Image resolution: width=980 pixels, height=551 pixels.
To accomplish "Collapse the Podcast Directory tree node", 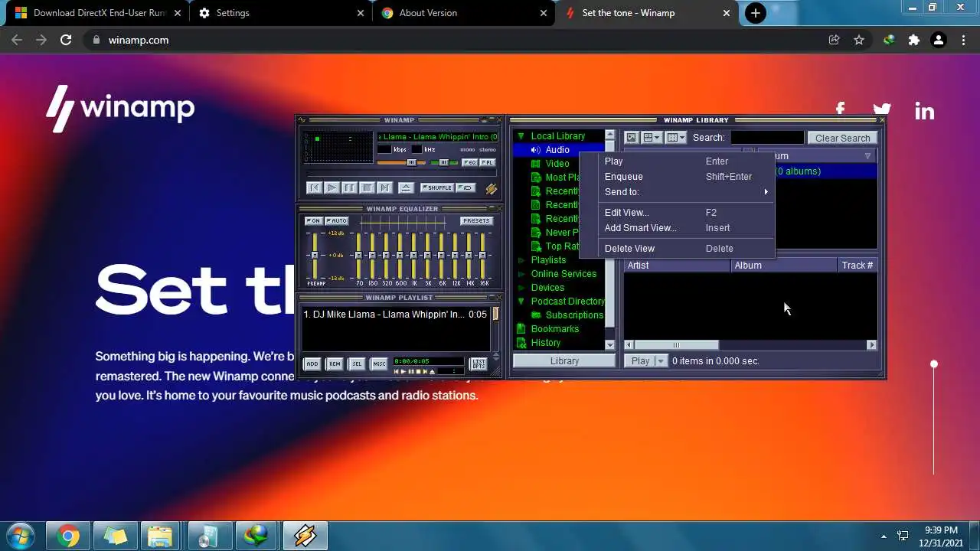I will [x=521, y=302].
